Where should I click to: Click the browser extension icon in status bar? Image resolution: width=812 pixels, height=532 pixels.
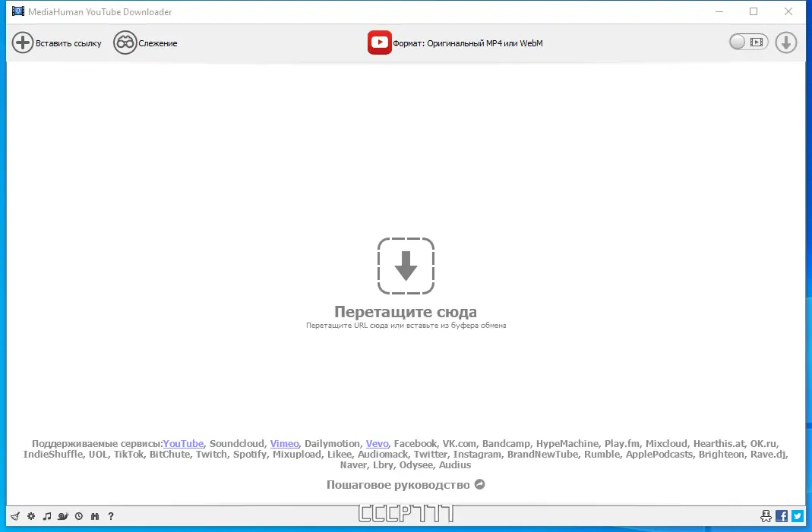point(766,516)
